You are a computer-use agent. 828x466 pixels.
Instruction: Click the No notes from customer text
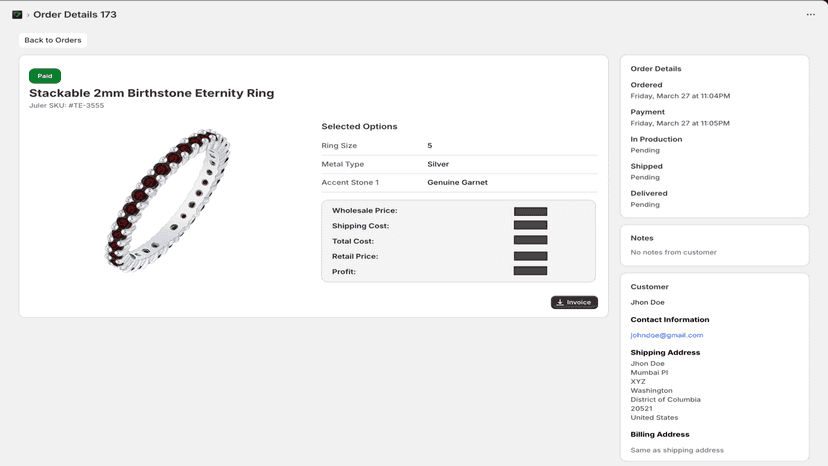point(673,252)
